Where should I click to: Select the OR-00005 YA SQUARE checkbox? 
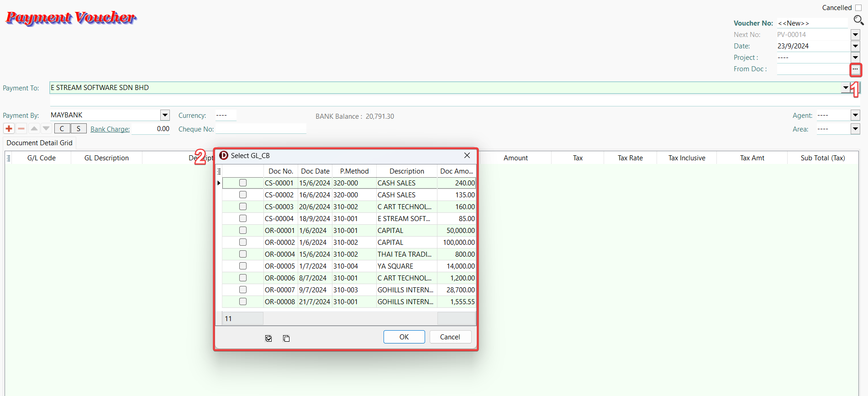pyautogui.click(x=243, y=266)
